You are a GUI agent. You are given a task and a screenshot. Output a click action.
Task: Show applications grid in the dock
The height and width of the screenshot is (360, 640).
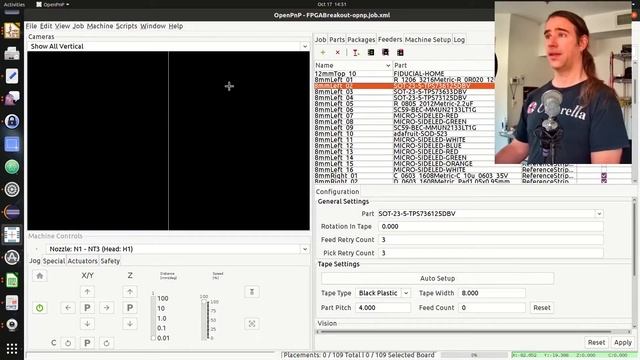tap(12, 349)
